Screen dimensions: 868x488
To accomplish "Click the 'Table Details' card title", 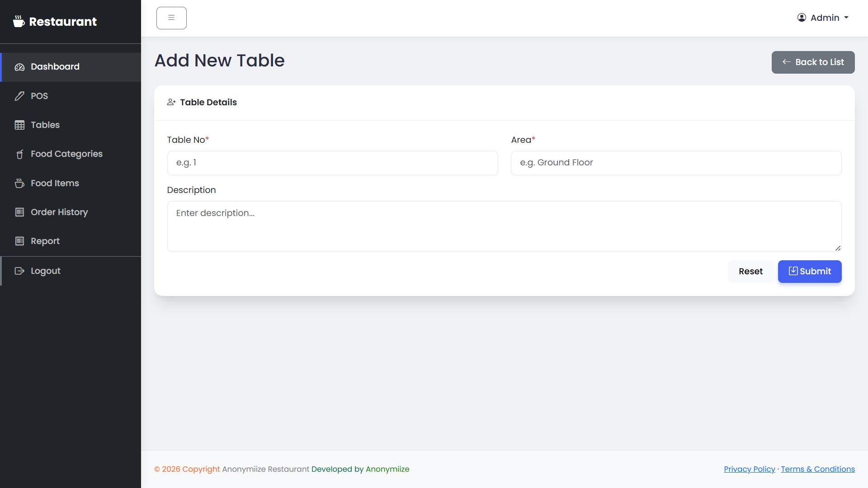I will pyautogui.click(x=208, y=103).
